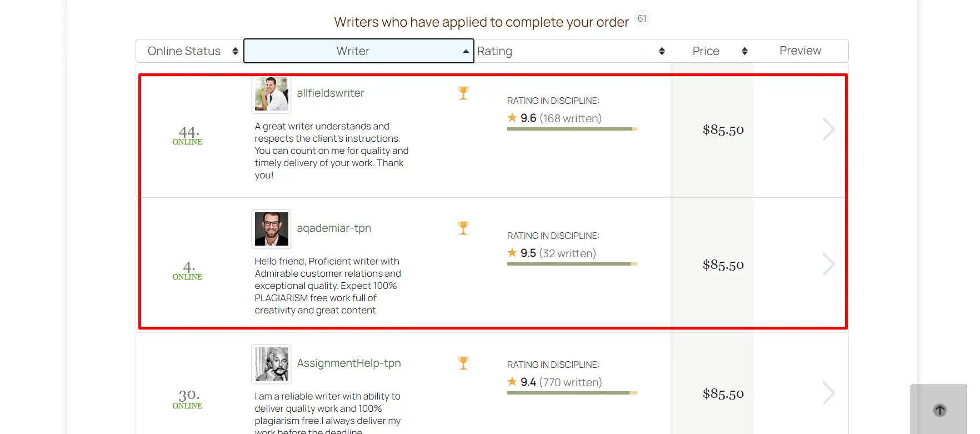
Task: Toggle the Price column sort order
Action: pos(745,51)
